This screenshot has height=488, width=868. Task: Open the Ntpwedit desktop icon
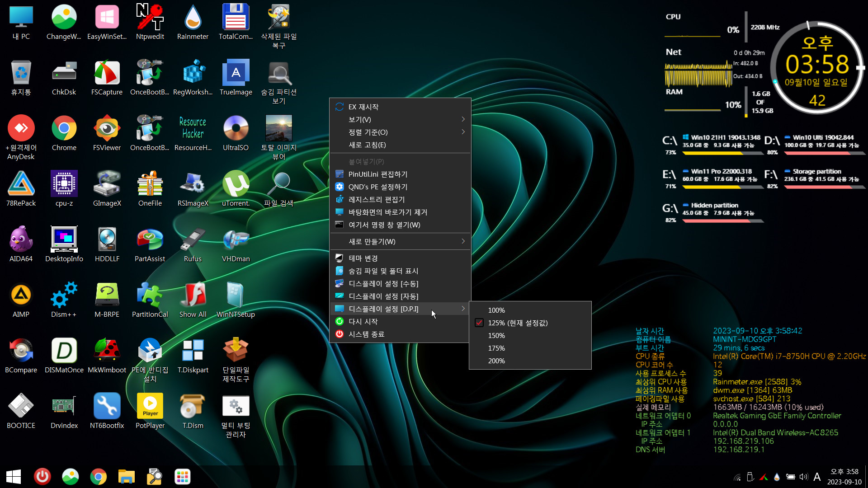(x=150, y=22)
